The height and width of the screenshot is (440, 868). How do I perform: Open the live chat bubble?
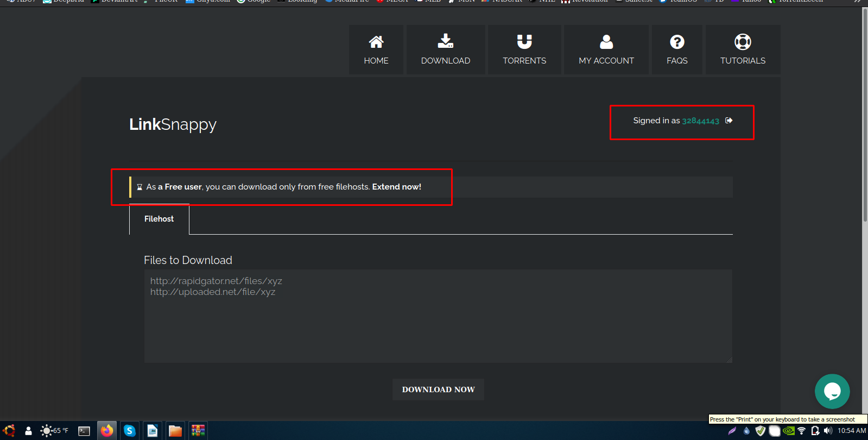pos(832,391)
